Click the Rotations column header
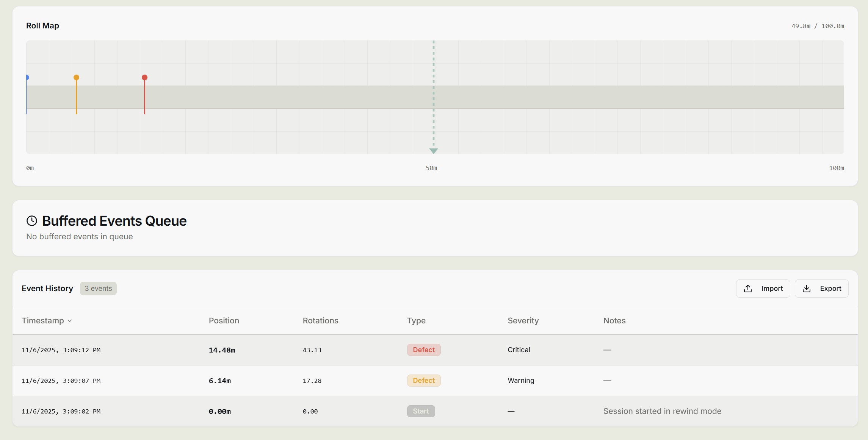The width and height of the screenshot is (868, 440). pyautogui.click(x=320, y=321)
